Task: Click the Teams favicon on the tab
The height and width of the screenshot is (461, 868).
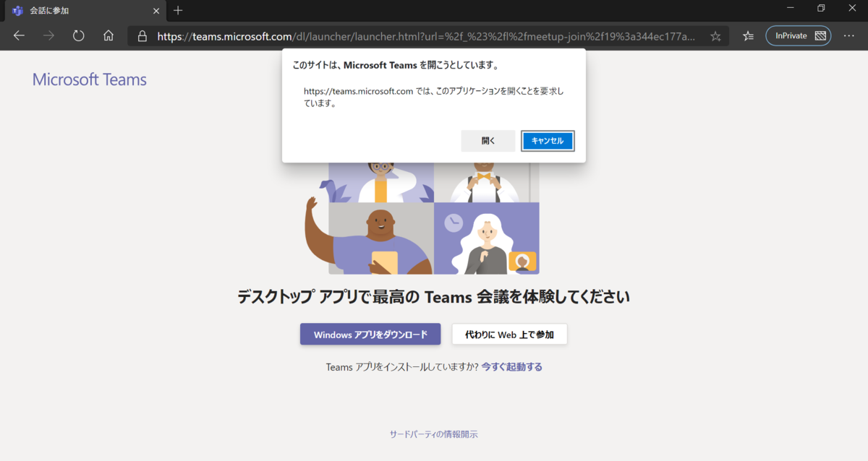Action: 17,11
